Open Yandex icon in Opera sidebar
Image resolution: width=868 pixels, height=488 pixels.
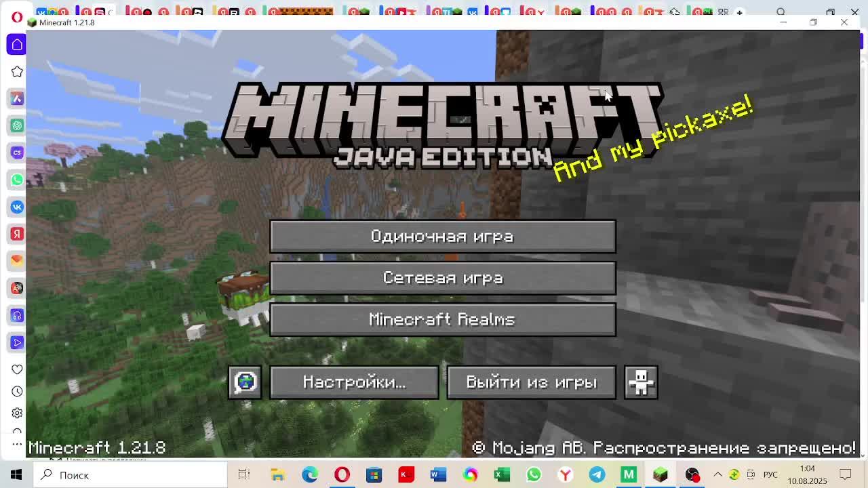click(17, 234)
